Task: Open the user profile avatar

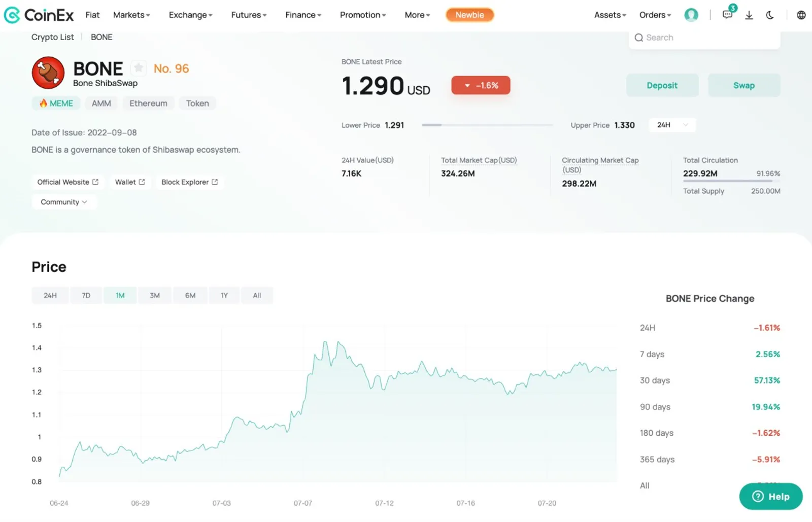Action: click(691, 15)
